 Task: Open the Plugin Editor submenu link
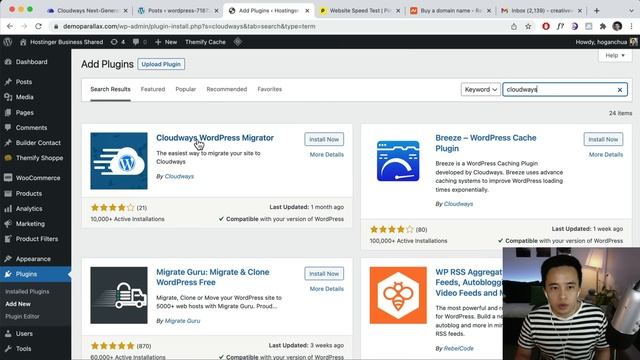coord(22,316)
